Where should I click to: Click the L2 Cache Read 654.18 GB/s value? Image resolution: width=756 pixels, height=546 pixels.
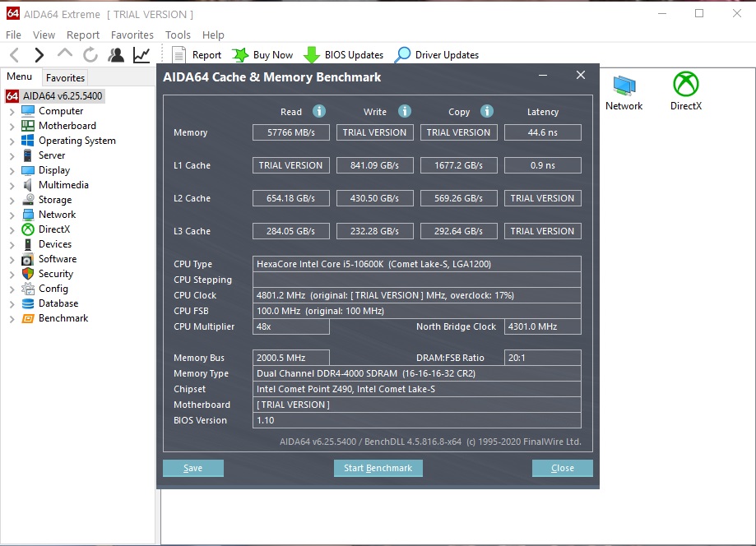290,198
